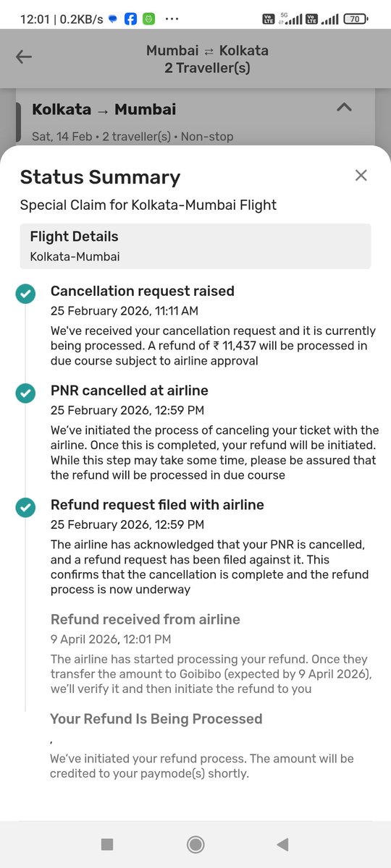Tap the Kolkata → Mumbai trip heading
The height and width of the screenshot is (868, 391).
point(104,109)
